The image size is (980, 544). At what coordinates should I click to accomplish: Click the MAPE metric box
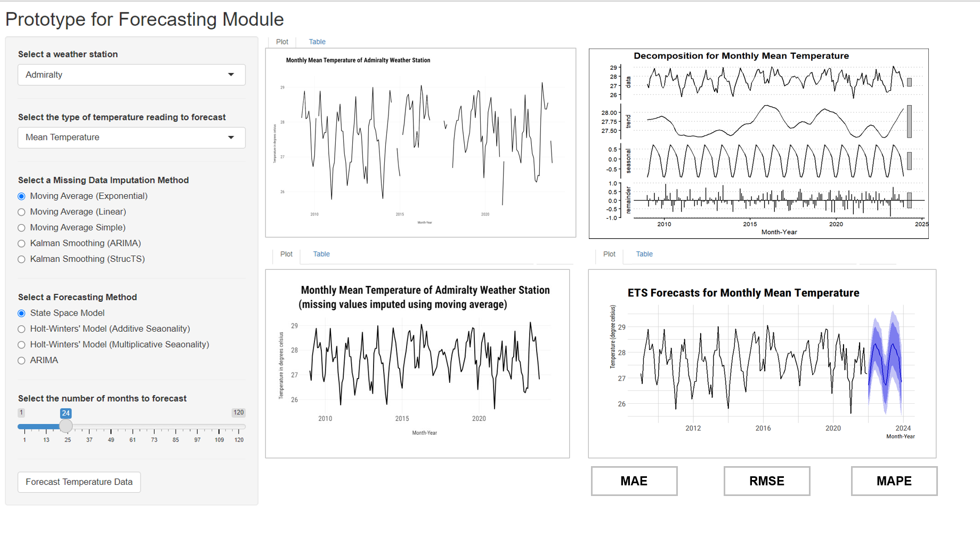[x=894, y=481]
